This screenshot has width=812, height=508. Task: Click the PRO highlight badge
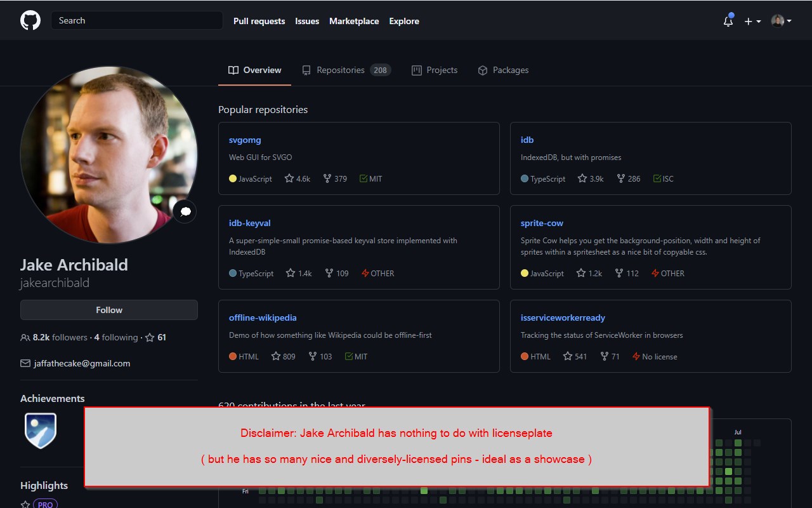[x=45, y=505]
